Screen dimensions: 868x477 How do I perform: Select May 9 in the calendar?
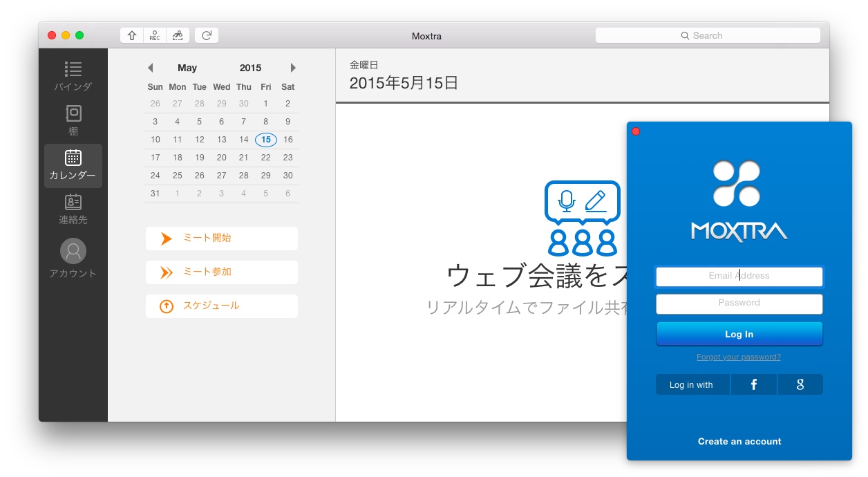click(288, 122)
